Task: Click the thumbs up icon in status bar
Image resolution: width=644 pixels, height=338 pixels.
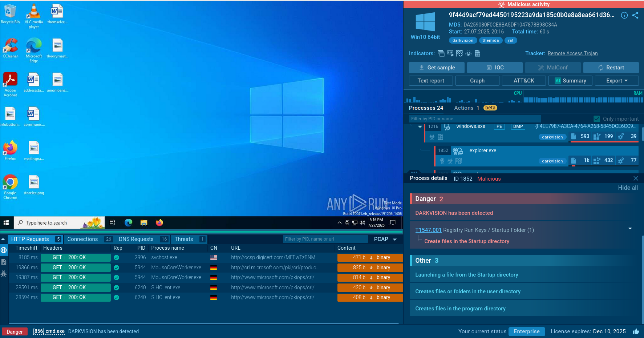Action: [x=636, y=331]
